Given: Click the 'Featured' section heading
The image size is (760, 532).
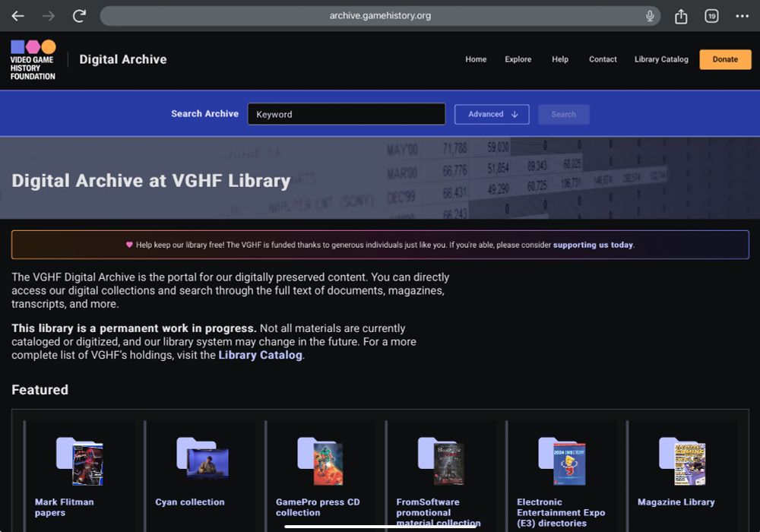Looking at the screenshot, I should click(40, 390).
